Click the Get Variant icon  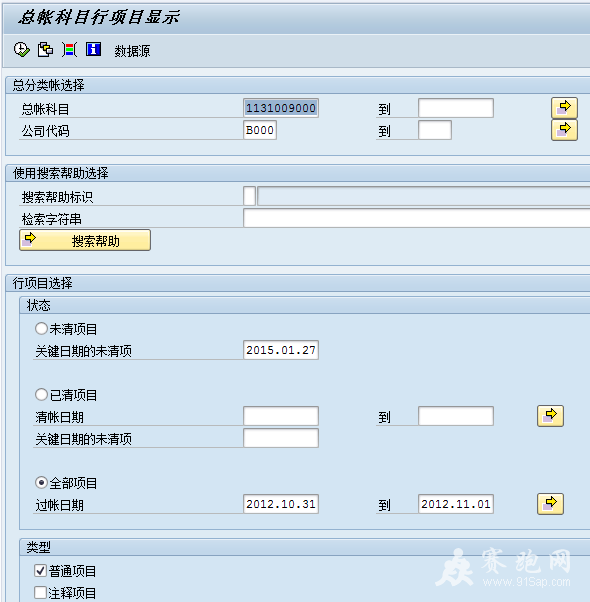pos(45,50)
